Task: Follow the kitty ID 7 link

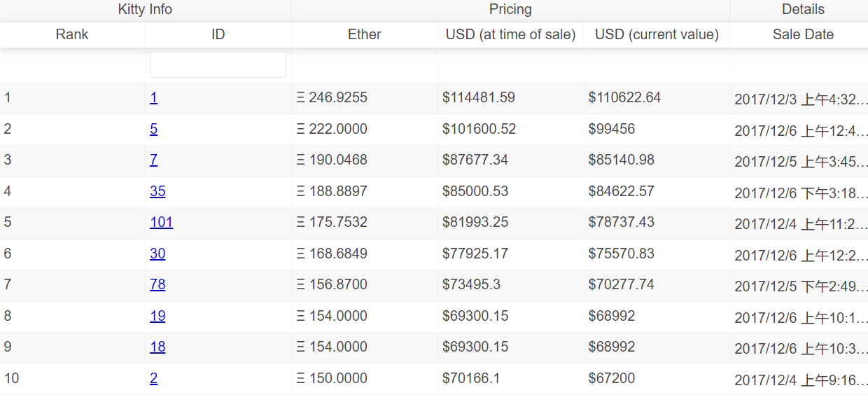Action: tap(153, 160)
